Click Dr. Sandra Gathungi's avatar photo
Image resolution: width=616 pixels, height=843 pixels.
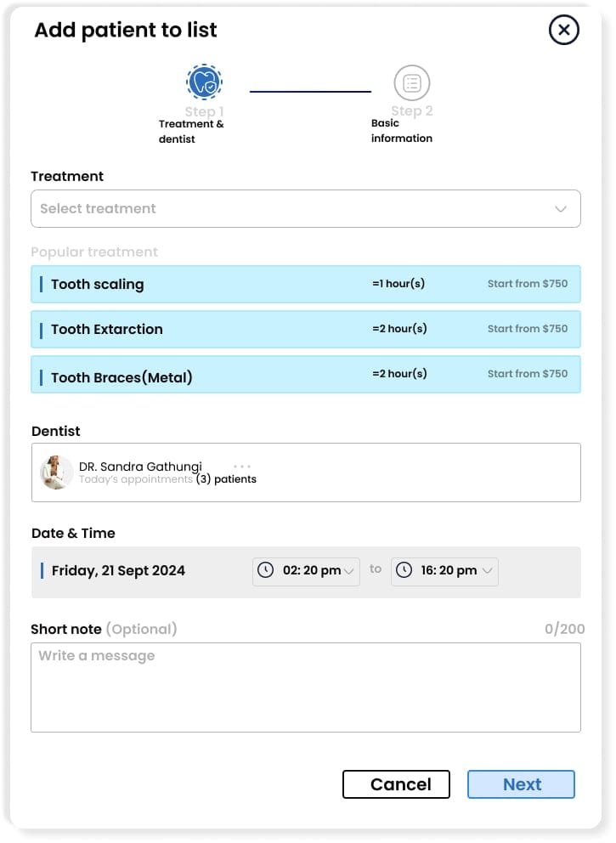pyautogui.click(x=56, y=472)
